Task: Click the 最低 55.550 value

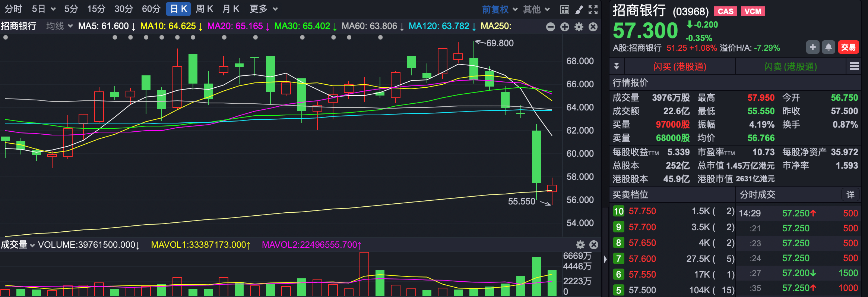Action: [x=761, y=111]
